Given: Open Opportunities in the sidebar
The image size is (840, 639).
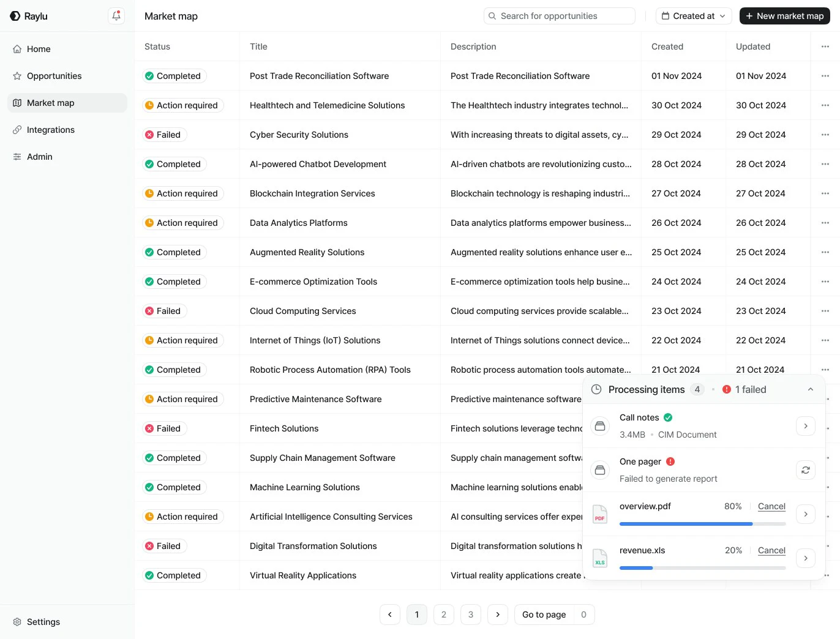Looking at the screenshot, I should [67, 76].
